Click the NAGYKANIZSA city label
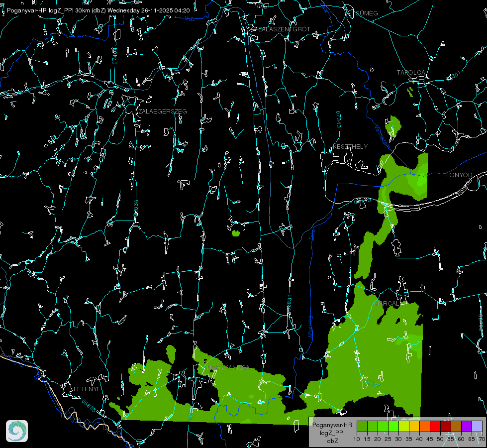487x448 pixels. [x=228, y=368]
